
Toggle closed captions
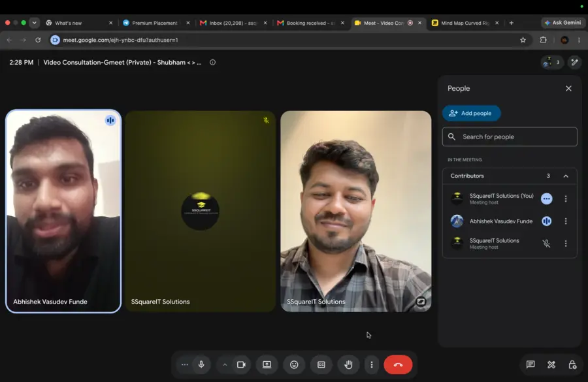(x=321, y=364)
